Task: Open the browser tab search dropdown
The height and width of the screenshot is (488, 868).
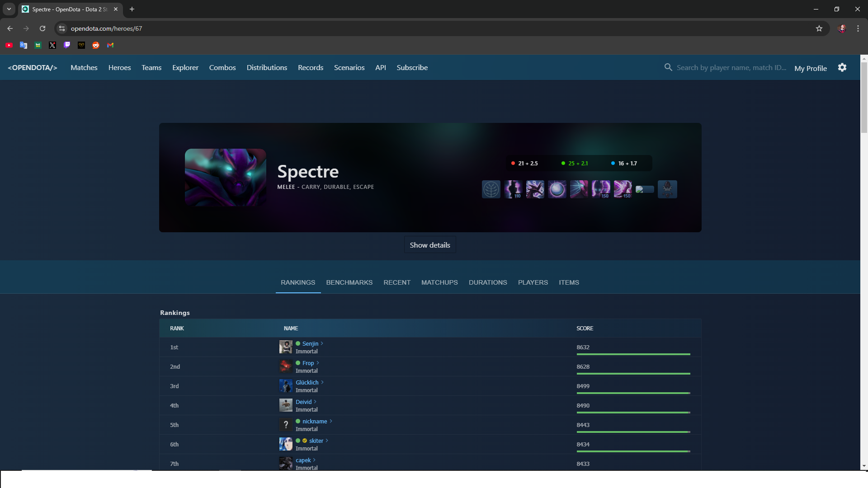Action: click(x=9, y=9)
